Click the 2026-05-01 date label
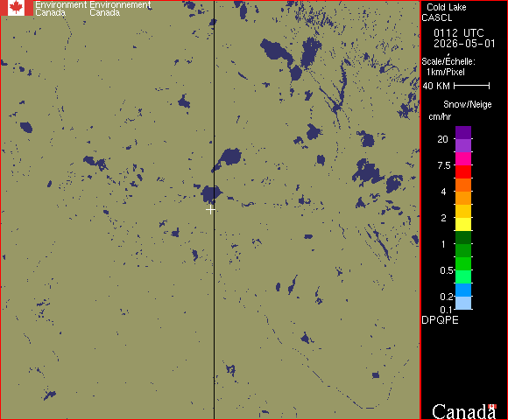The width and height of the screenshot is (508, 420). coord(464,44)
